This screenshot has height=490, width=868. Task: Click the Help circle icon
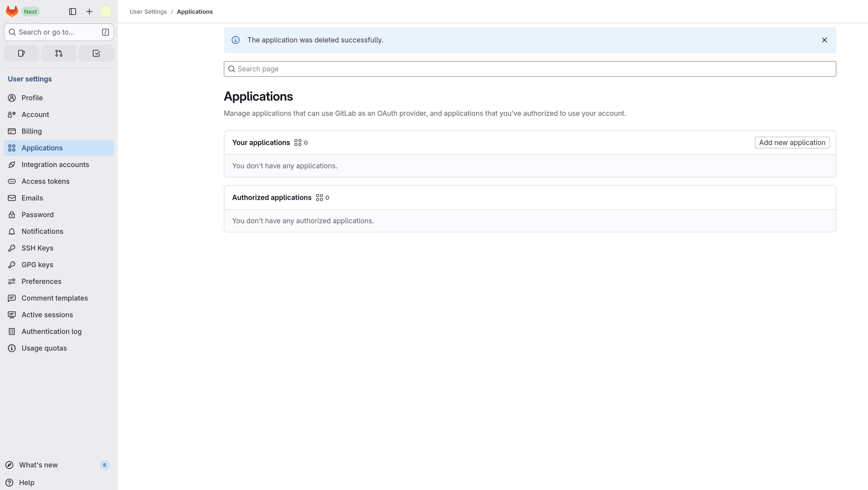[9, 482]
